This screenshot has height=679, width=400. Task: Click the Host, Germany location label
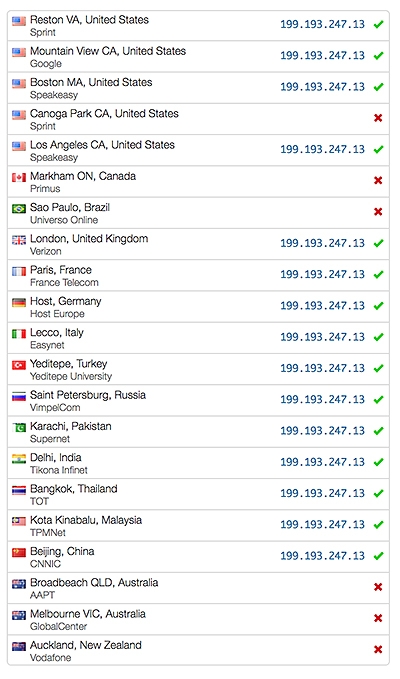click(x=65, y=301)
